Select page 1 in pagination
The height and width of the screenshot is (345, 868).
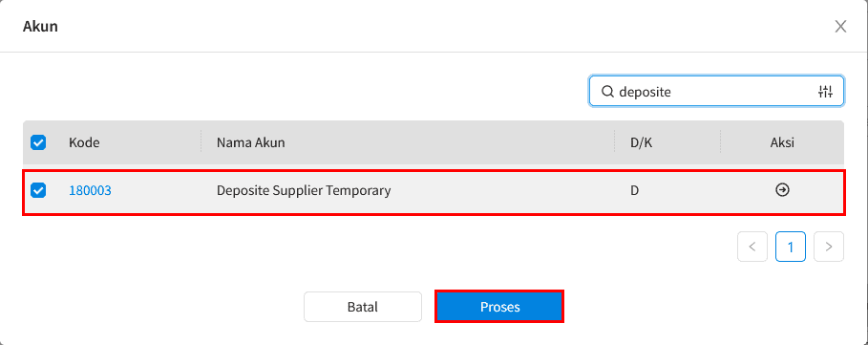[790, 247]
